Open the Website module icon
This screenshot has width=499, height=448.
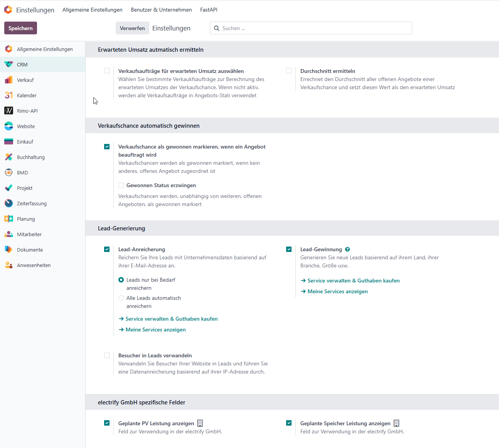(x=8, y=126)
